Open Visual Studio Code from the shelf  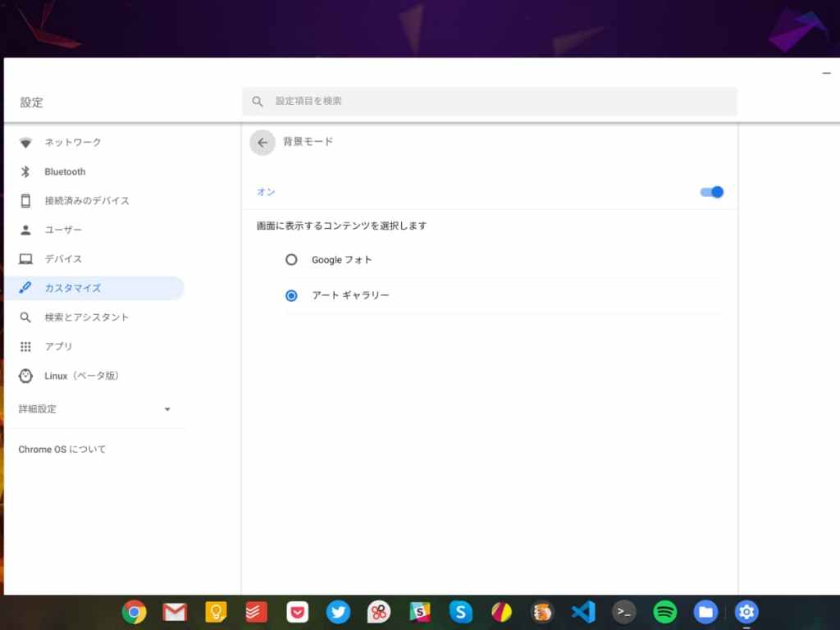pos(583,612)
